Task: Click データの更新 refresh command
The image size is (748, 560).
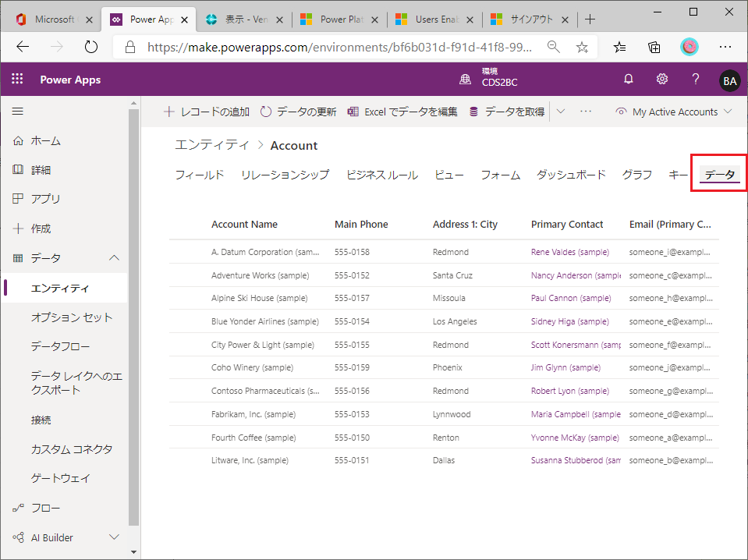Action: coord(298,112)
